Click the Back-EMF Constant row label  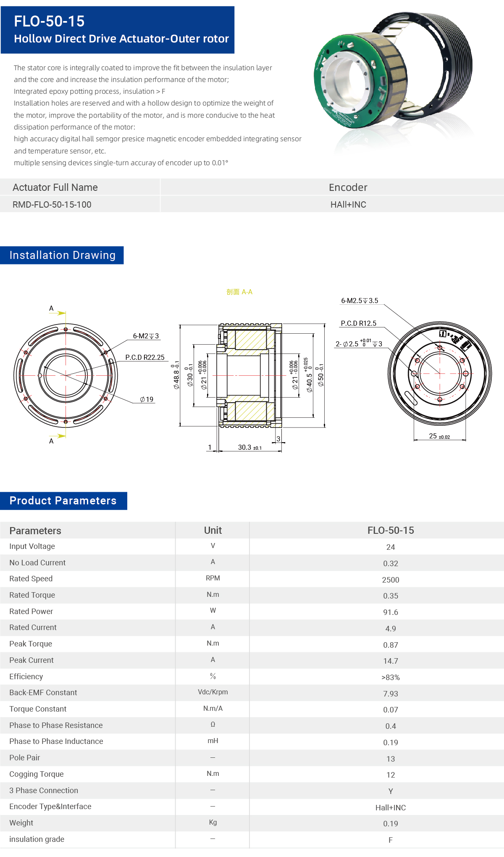[x=43, y=693]
